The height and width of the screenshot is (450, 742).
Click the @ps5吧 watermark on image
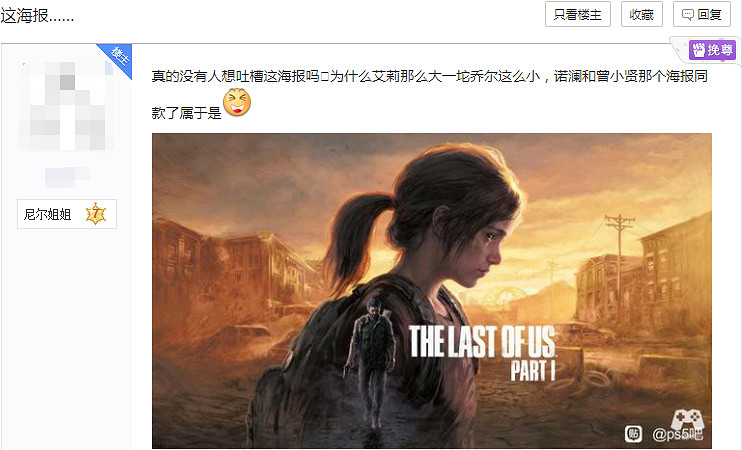[x=677, y=433]
